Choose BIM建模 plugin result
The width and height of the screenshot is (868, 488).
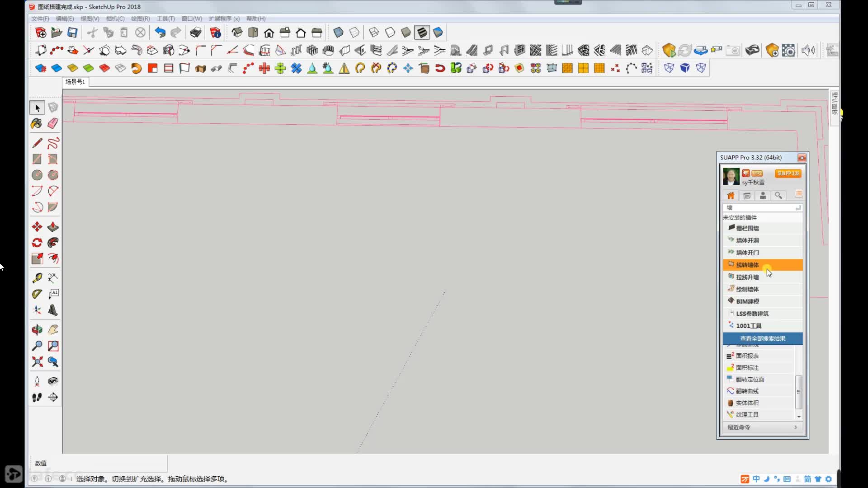click(x=763, y=301)
